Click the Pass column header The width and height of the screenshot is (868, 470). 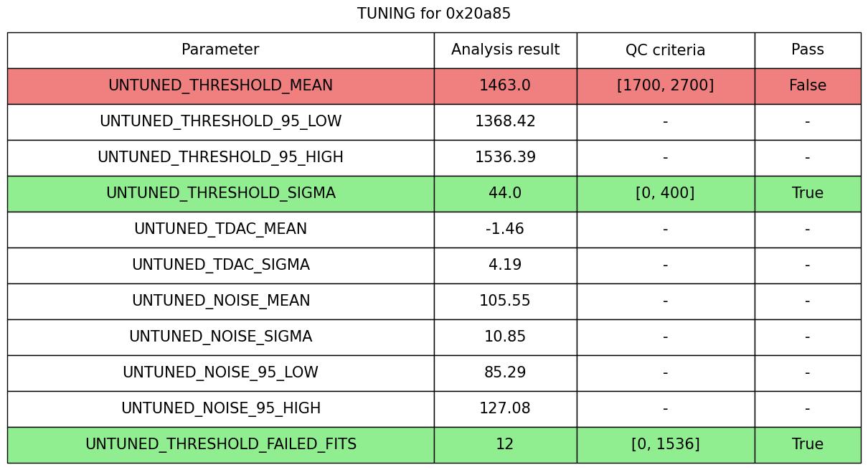807,50
